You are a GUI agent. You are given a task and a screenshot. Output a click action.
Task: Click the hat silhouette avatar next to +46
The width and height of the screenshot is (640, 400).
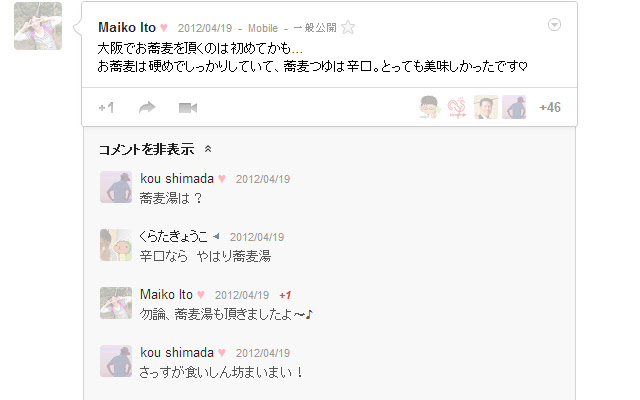tap(514, 107)
